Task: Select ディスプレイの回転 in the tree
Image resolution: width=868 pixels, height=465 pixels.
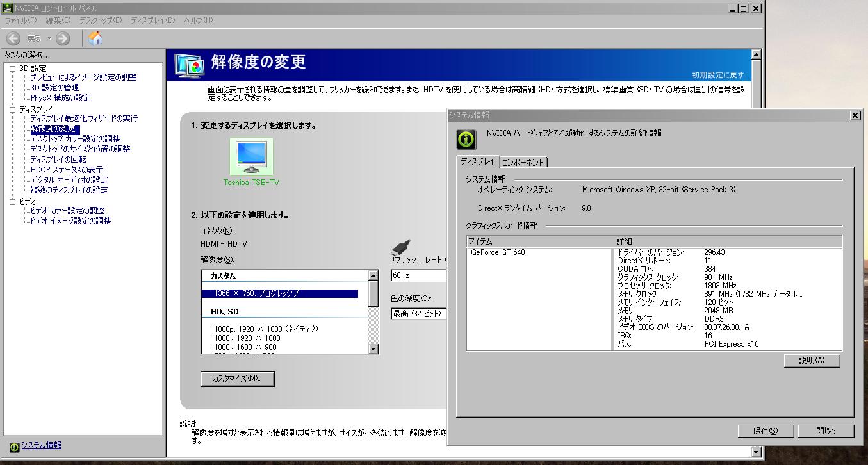Action: coord(58,159)
